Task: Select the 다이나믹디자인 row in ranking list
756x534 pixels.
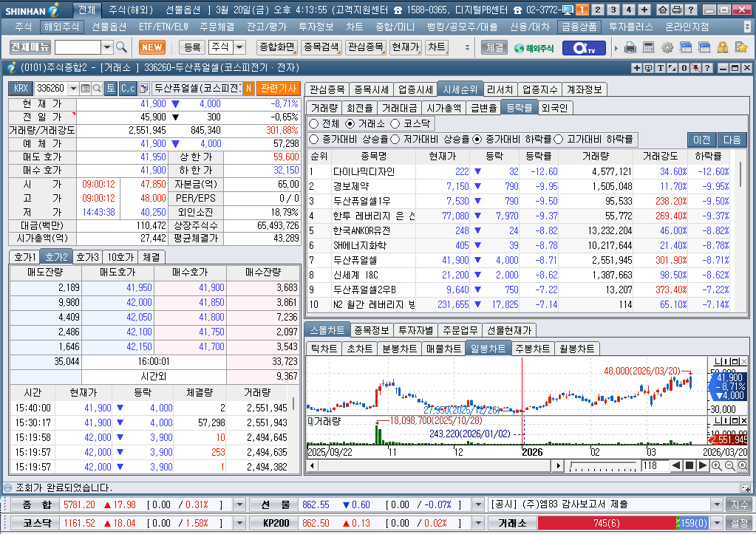Action: pos(521,171)
